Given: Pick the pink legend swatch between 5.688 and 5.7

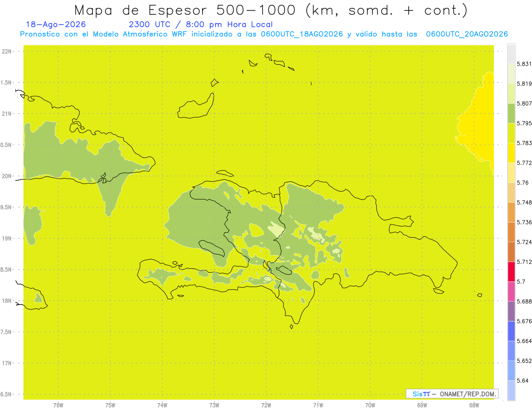Looking at the screenshot, I should coord(511,291).
